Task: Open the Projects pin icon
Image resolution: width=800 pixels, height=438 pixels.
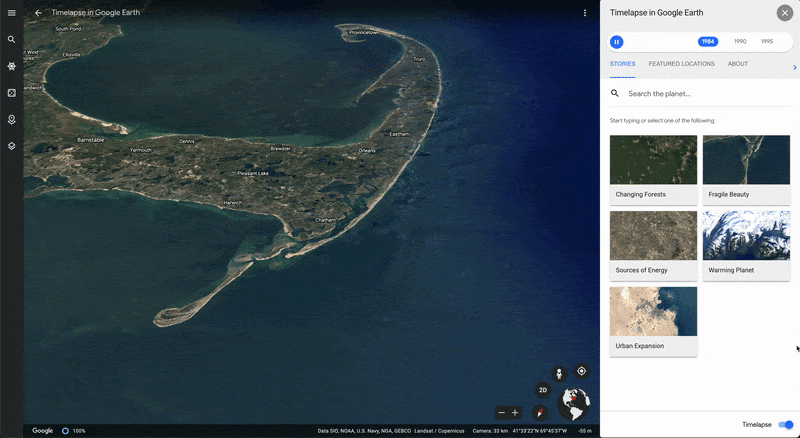Action: pyautogui.click(x=12, y=119)
